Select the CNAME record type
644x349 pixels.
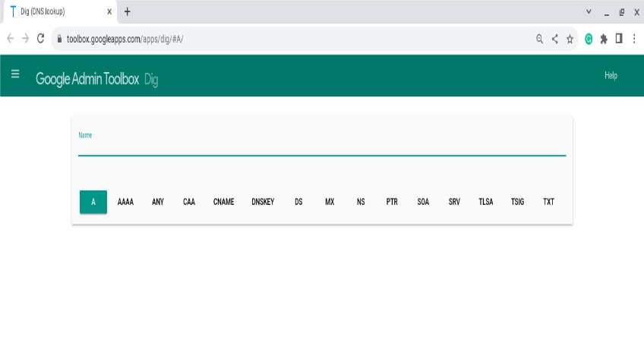[x=223, y=202]
